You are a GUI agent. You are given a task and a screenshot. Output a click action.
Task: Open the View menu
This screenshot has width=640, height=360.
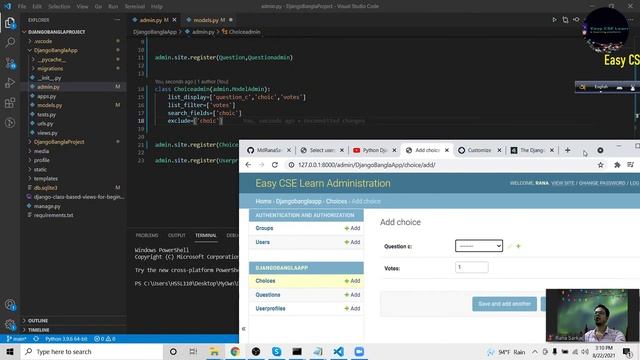[x=82, y=7]
